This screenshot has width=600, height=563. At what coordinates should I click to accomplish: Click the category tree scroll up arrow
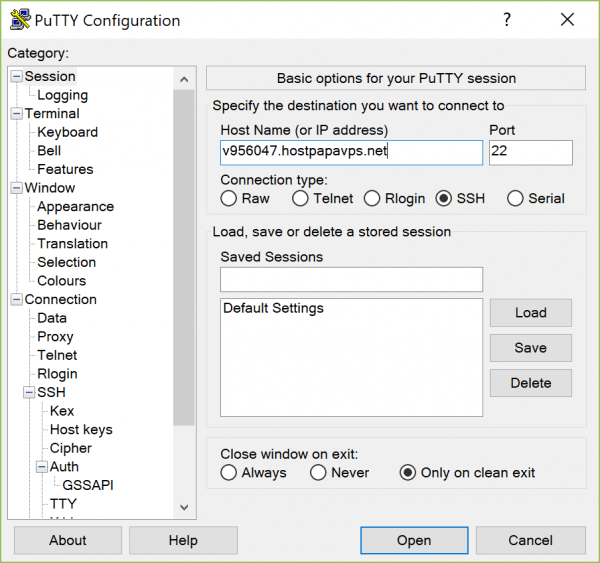(x=184, y=79)
